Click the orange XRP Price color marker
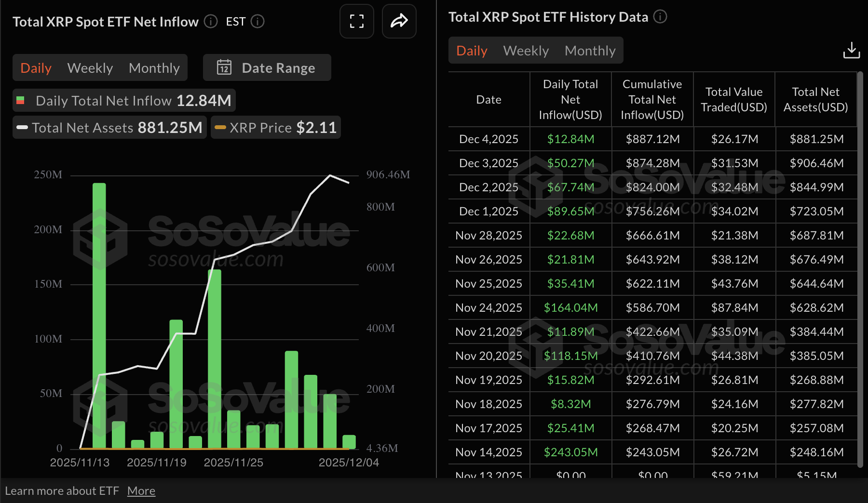Screen dimensions: 868x503 click(x=221, y=127)
